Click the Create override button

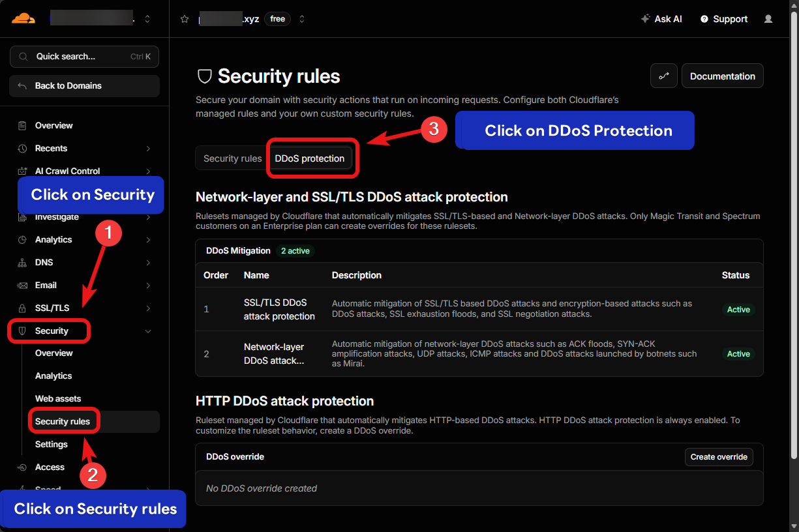(719, 457)
